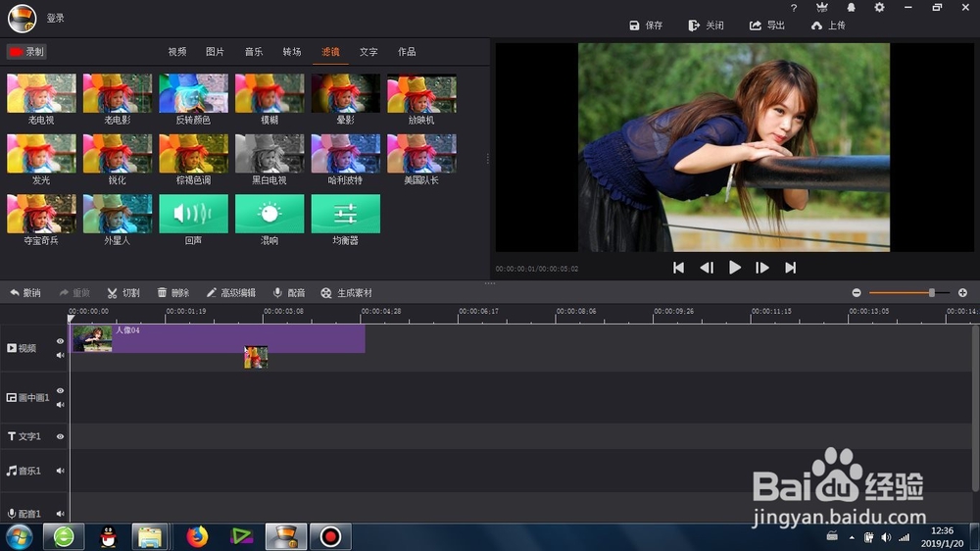Click the 保存 save button
This screenshot has width=980, height=551.
coord(646,25)
